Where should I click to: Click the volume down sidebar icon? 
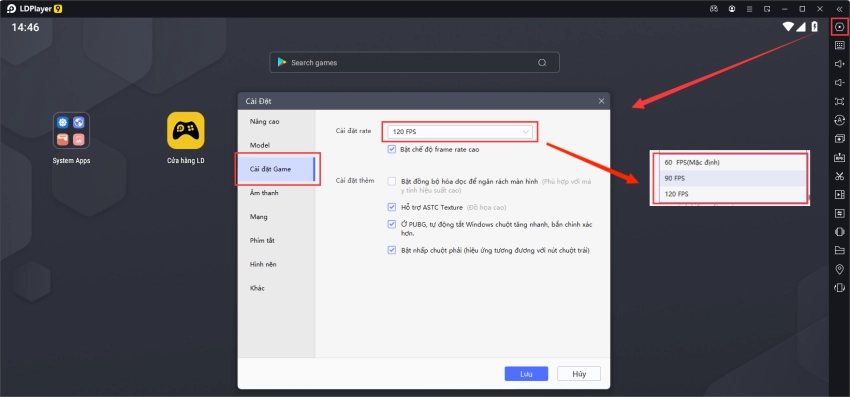840,82
